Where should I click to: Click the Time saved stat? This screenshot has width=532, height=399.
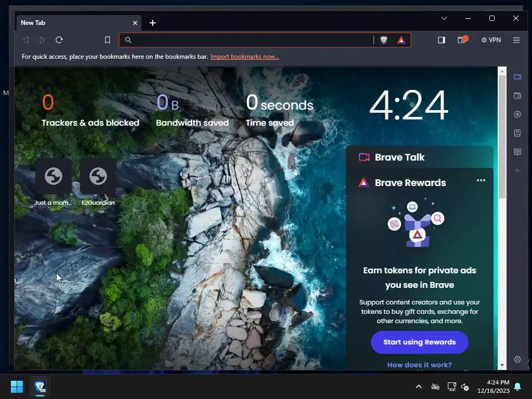click(x=279, y=111)
